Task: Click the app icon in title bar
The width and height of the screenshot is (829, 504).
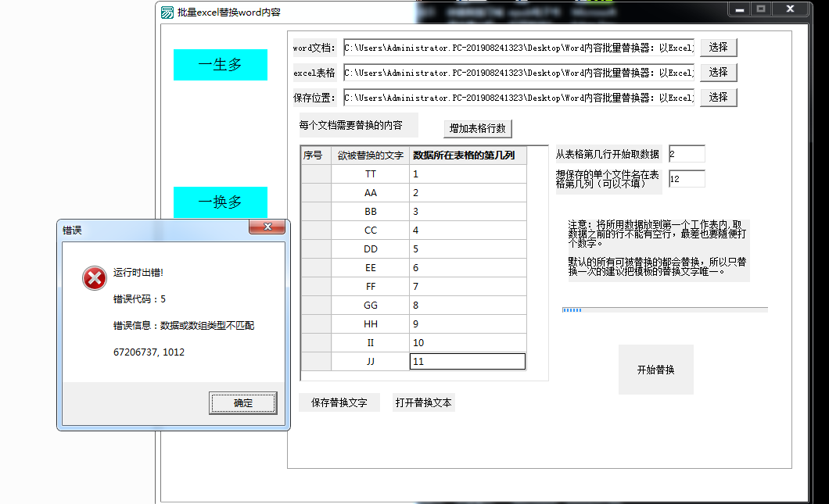Action: point(167,12)
